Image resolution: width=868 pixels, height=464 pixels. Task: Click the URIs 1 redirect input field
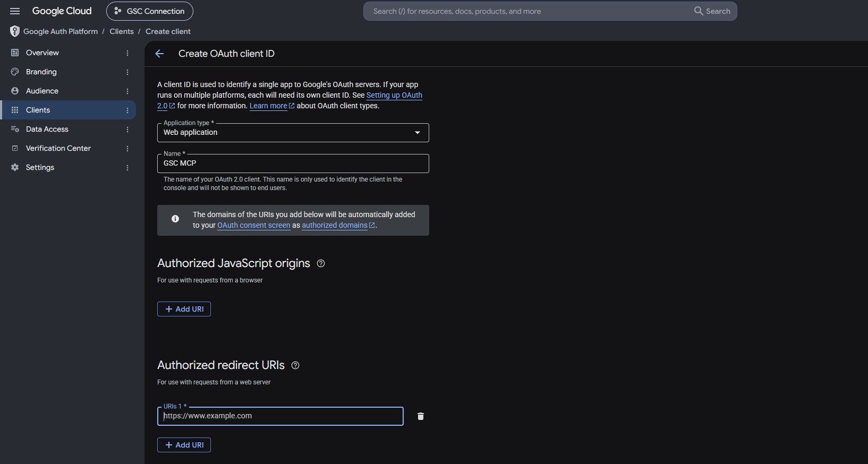click(280, 416)
